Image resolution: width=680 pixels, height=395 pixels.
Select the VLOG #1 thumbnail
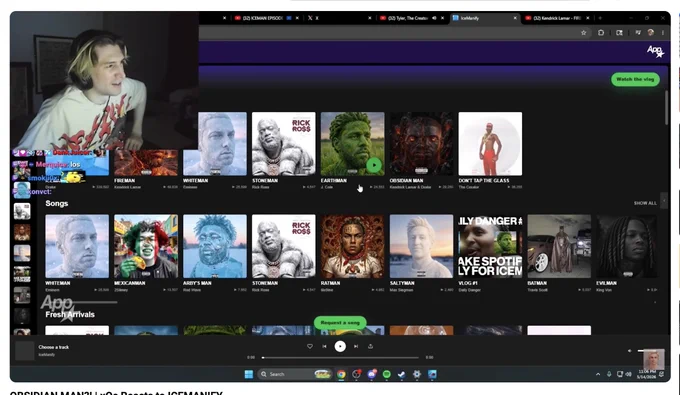tap(490, 246)
